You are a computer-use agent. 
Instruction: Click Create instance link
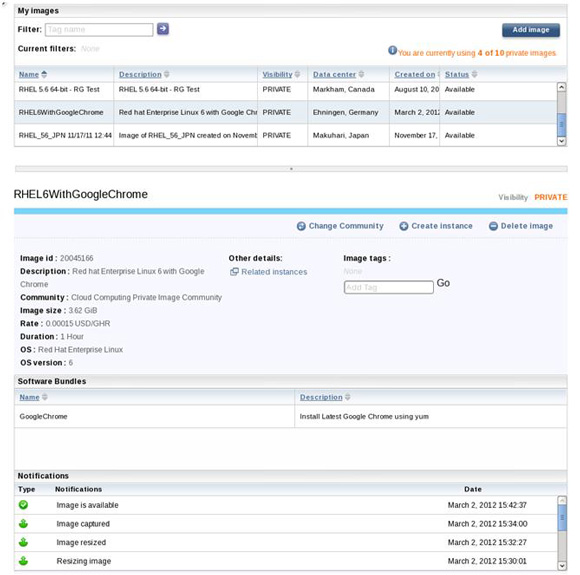(442, 226)
